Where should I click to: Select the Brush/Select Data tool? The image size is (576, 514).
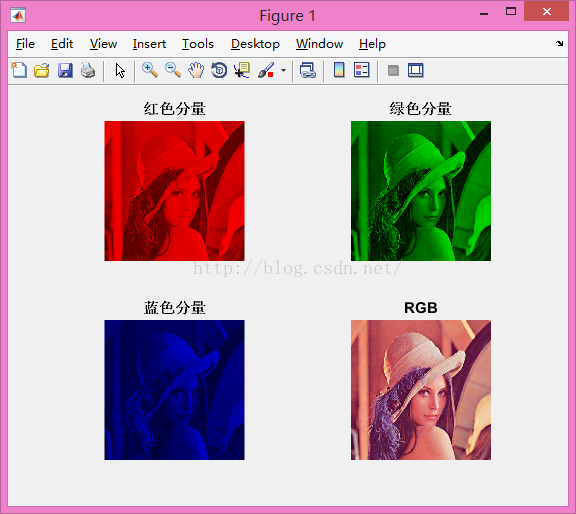coord(266,70)
